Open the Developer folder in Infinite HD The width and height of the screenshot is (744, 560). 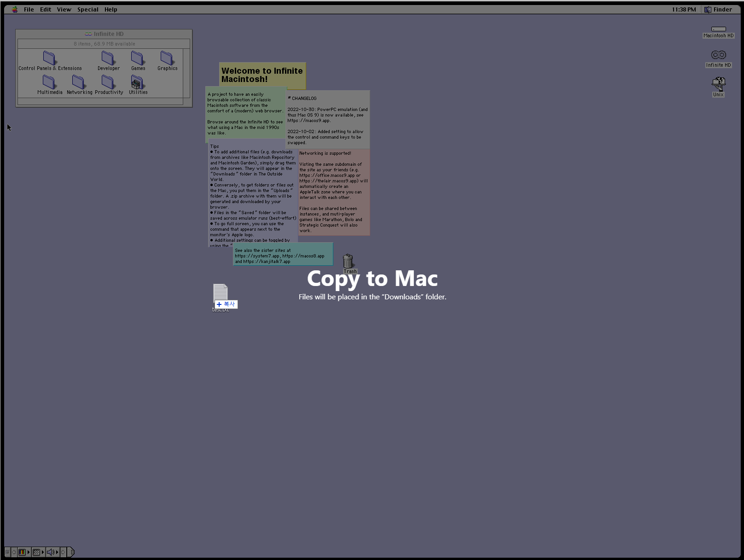[x=108, y=61]
